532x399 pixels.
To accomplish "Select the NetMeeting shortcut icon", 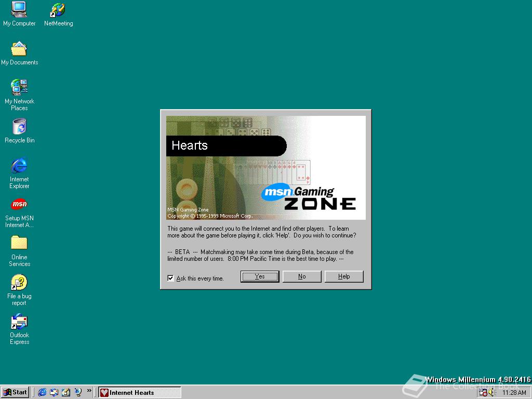I will click(x=58, y=14).
